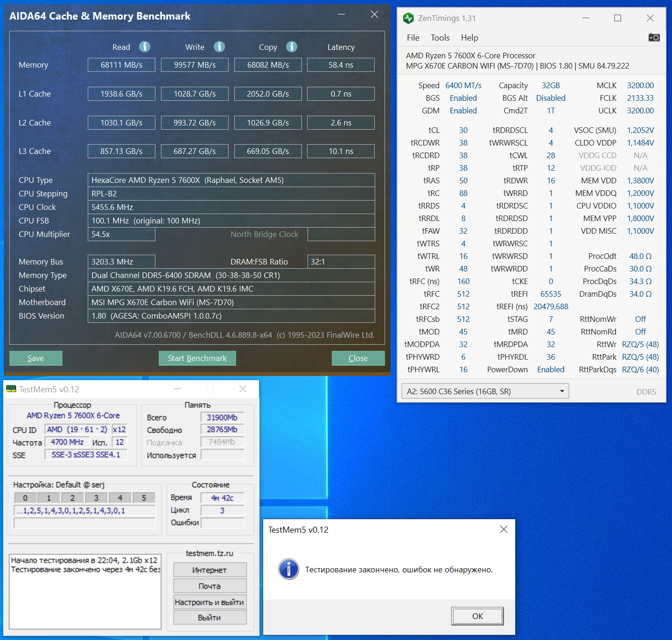Click the TestMem5 free memory field 28765Mb
Screen dimensions: 672x640
coord(222,430)
